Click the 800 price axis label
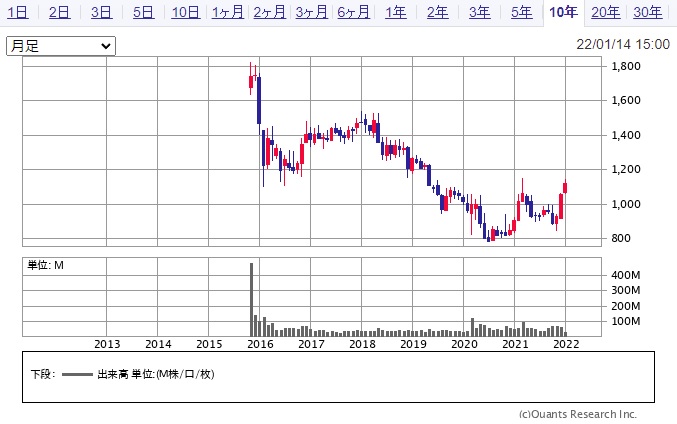This screenshot has width=677, height=424. click(x=621, y=238)
